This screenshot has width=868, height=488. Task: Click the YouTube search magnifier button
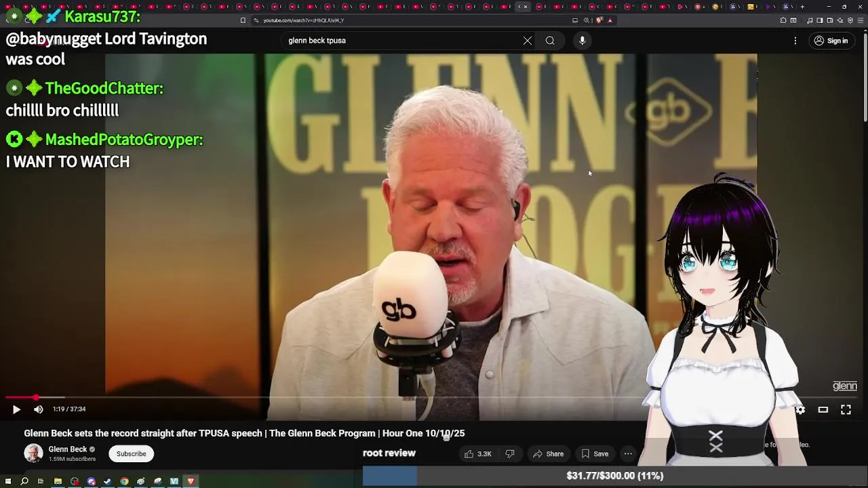550,41
